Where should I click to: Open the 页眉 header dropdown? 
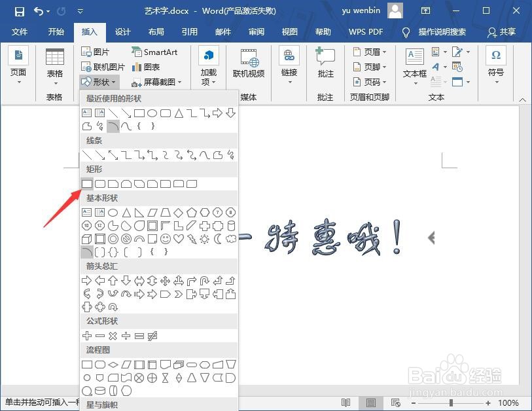371,51
